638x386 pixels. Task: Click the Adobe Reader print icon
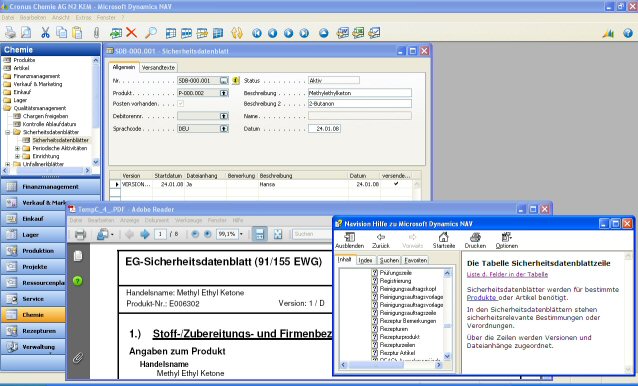pyautogui.click(x=81, y=234)
